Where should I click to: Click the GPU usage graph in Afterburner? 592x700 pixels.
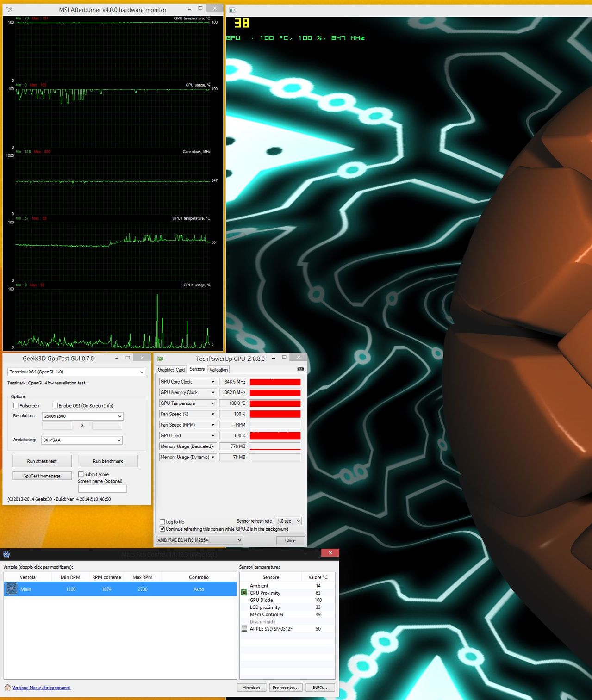(112, 118)
